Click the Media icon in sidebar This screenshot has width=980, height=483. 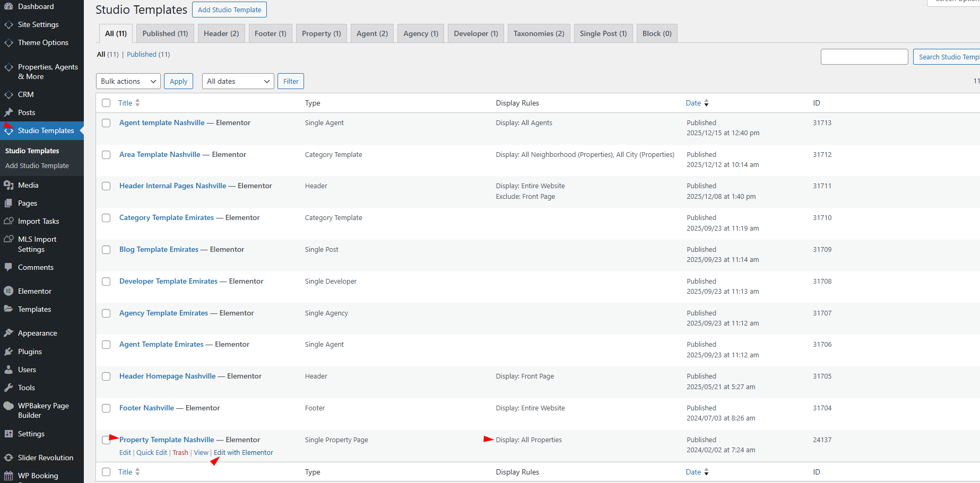click(x=8, y=185)
